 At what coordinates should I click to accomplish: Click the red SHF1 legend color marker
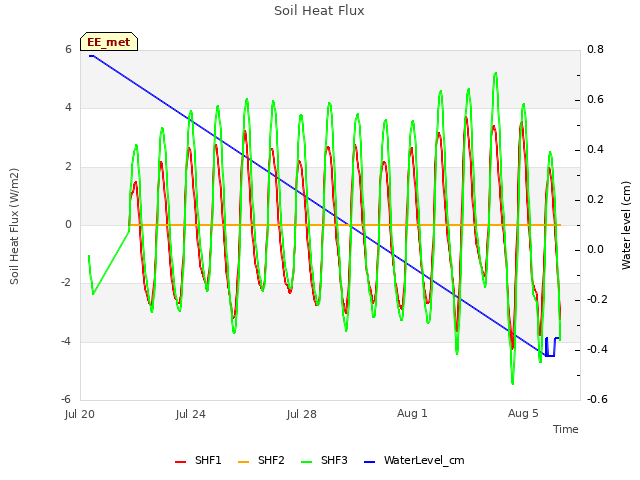coord(180,462)
